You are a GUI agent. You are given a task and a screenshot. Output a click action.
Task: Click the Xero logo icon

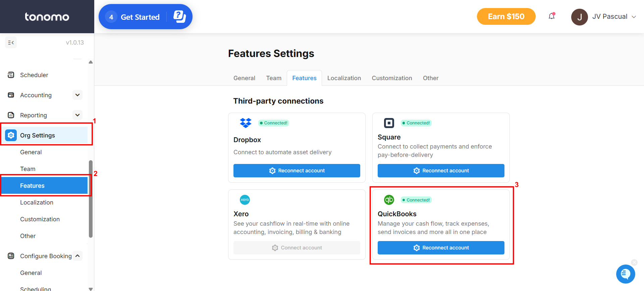(x=245, y=200)
